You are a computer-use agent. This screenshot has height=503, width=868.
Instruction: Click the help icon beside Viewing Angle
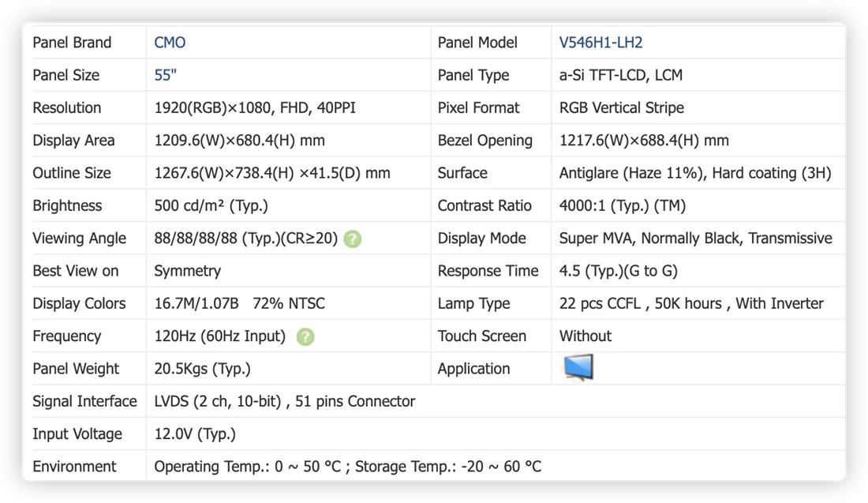(x=353, y=238)
